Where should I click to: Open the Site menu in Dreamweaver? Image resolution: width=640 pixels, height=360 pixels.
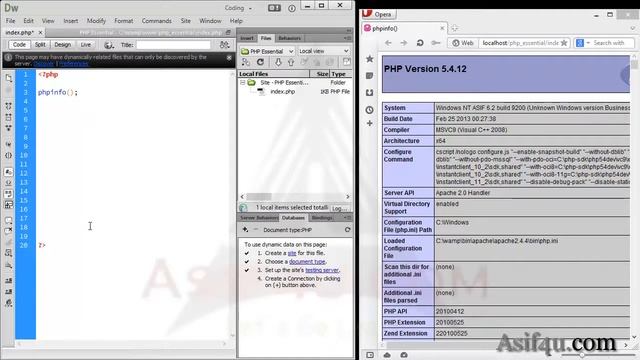point(186,21)
